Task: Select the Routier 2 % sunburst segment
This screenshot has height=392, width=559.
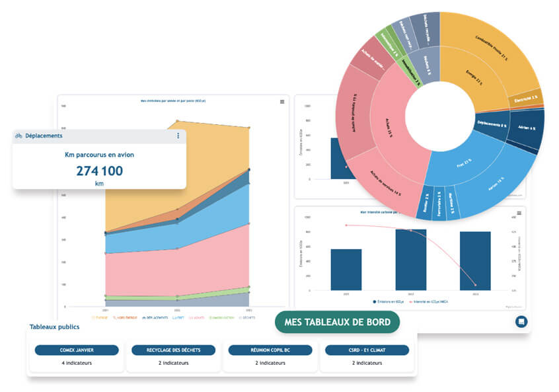Action: [x=426, y=203]
